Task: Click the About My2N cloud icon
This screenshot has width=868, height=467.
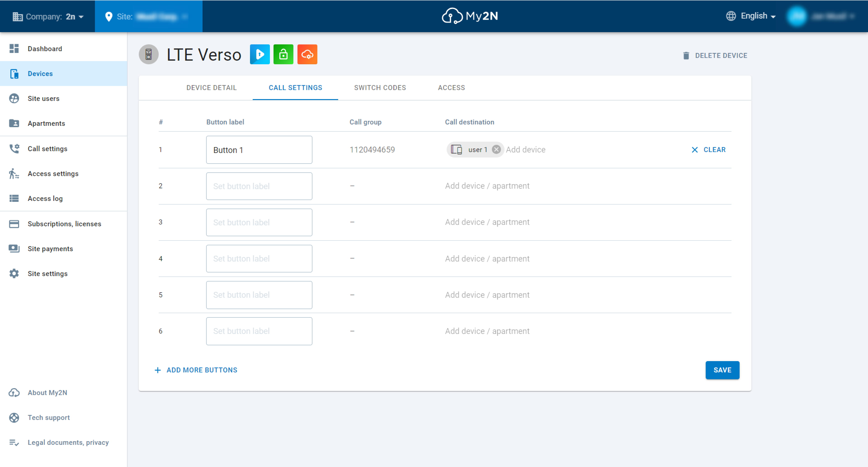Action: point(14,393)
